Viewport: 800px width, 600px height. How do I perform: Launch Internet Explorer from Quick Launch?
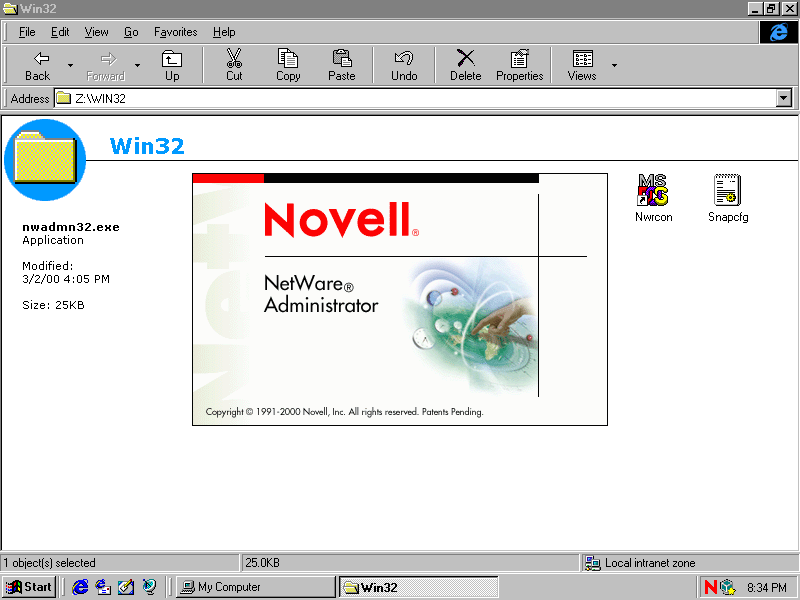point(80,587)
